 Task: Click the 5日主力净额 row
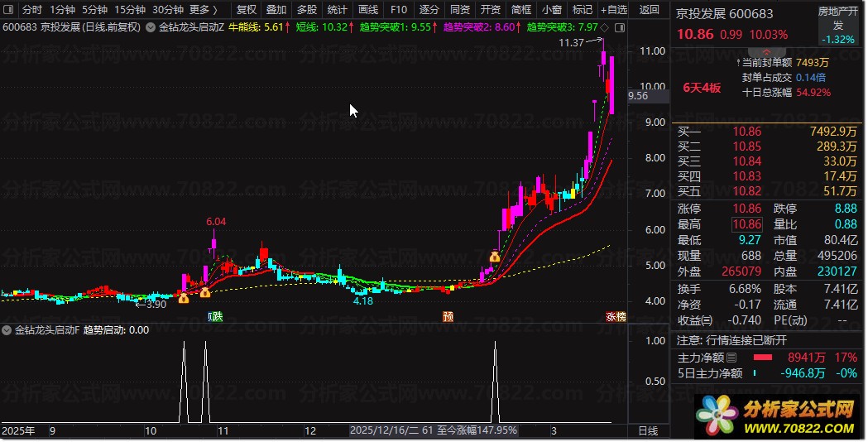pyautogui.click(x=767, y=373)
